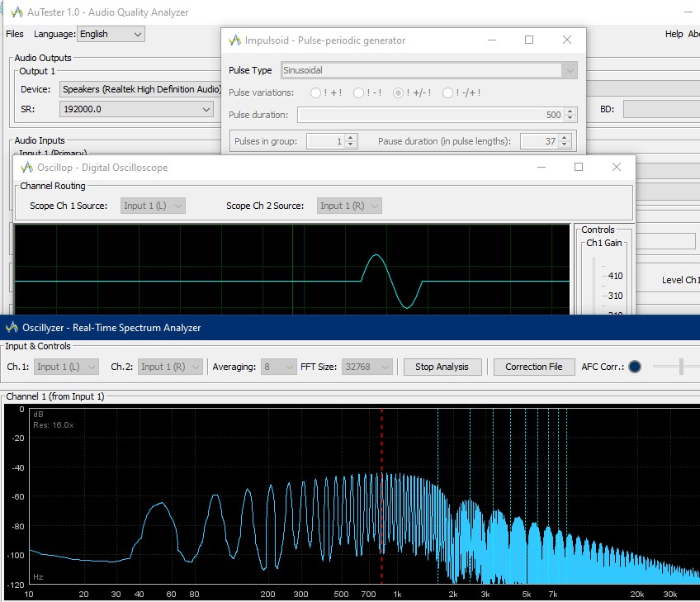
Task: Open the Files menu
Action: click(14, 34)
